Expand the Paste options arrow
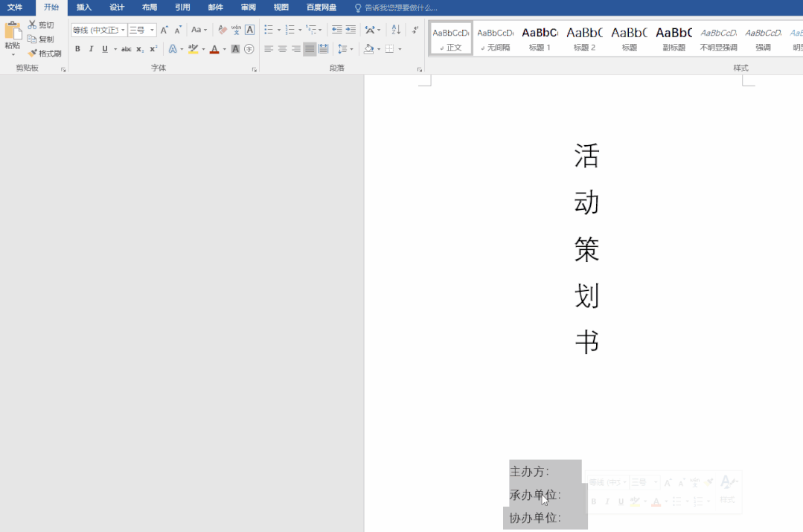Image resolution: width=803 pixels, height=532 pixels. (13, 54)
